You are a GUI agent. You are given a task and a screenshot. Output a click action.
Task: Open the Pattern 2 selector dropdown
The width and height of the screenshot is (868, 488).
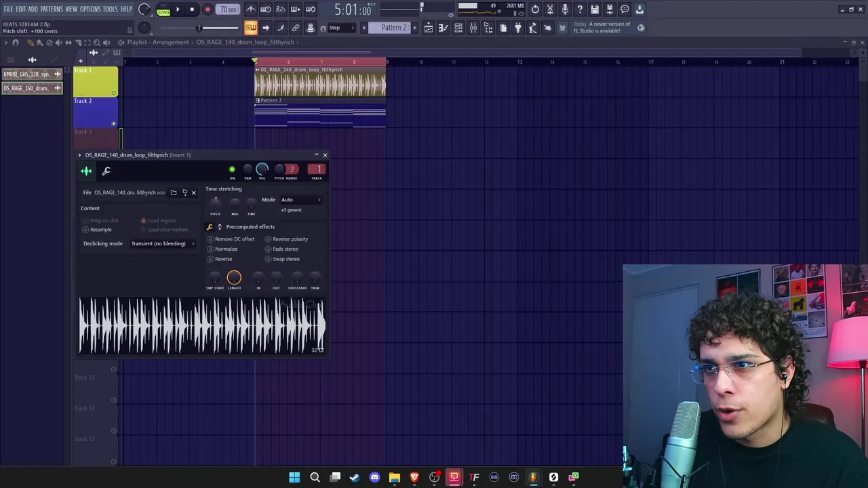click(x=389, y=28)
